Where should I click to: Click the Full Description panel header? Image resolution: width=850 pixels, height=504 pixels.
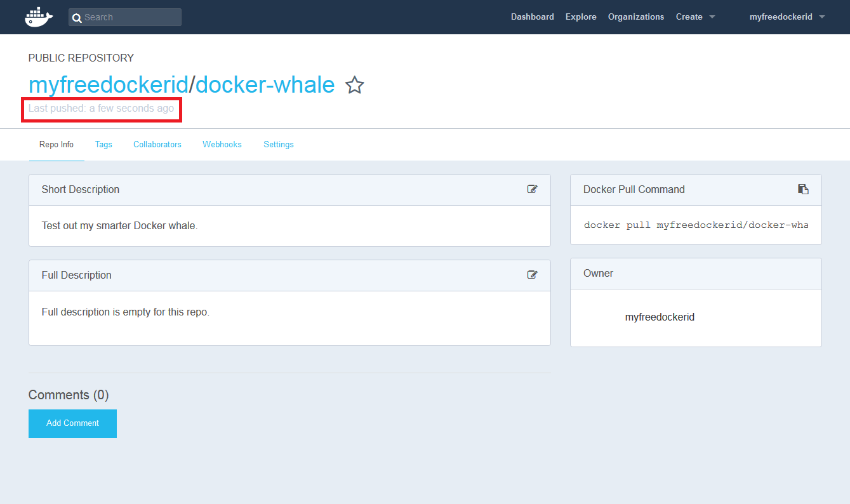[289, 275]
